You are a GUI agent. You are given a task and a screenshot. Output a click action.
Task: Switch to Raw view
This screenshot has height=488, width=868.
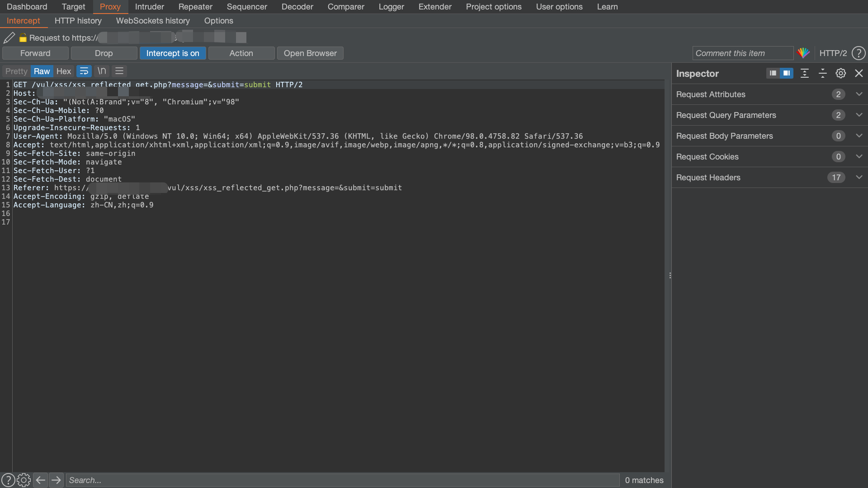pos(42,71)
